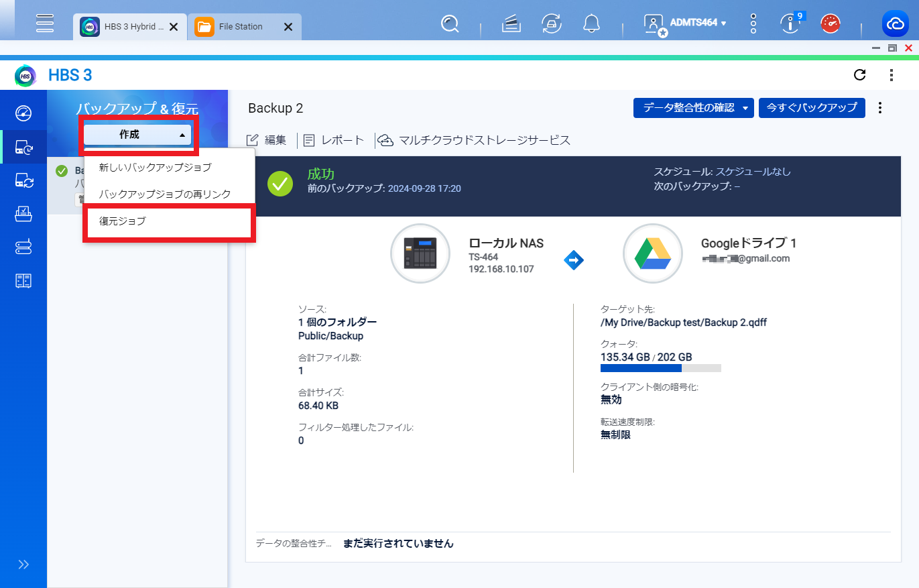Open the Services sidebar icon
The image size is (919, 588).
[x=23, y=280]
